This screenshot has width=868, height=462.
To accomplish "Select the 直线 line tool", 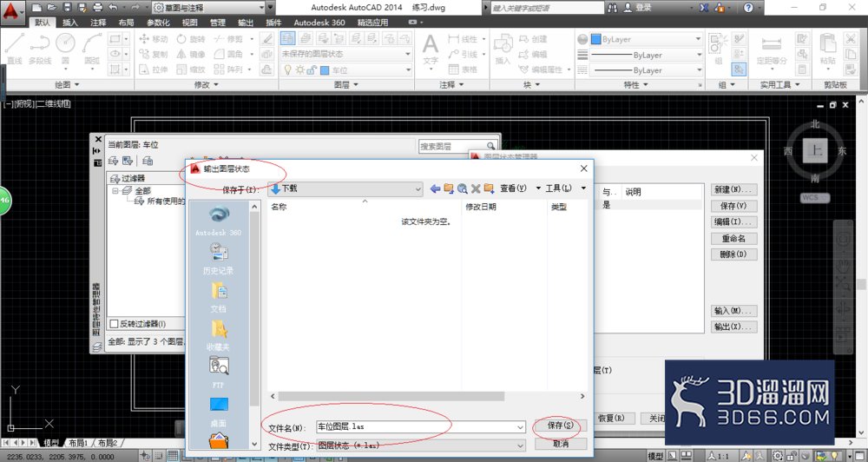I will (x=15, y=49).
